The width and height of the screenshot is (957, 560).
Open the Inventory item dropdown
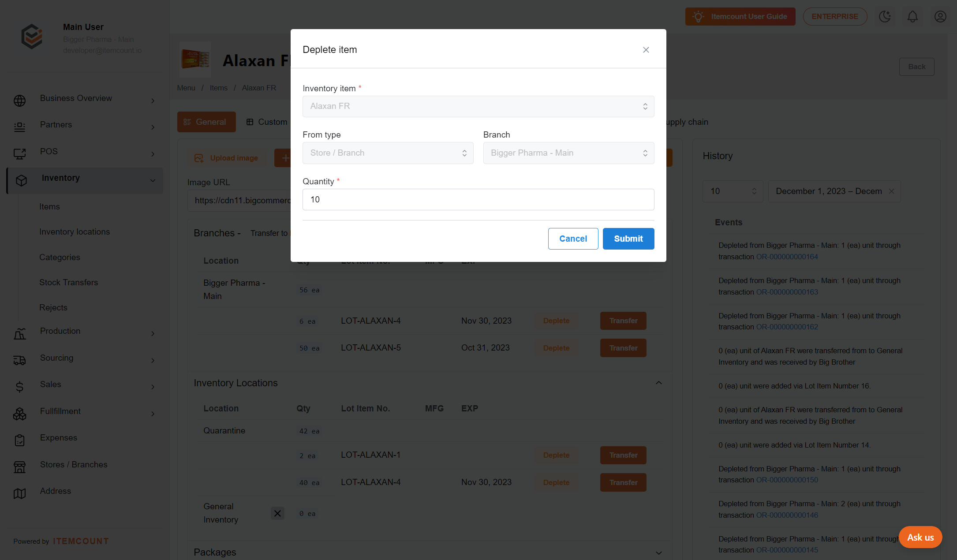[x=478, y=106]
